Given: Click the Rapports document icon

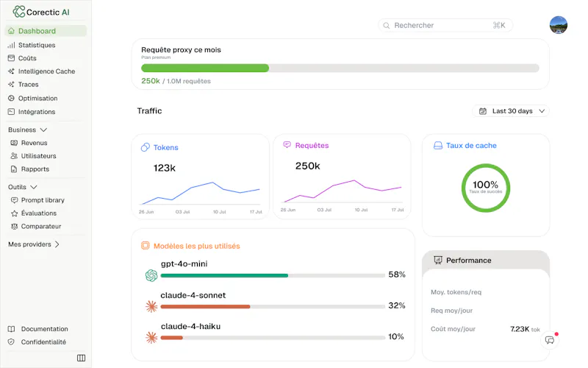Looking at the screenshot, I should (x=14, y=169).
